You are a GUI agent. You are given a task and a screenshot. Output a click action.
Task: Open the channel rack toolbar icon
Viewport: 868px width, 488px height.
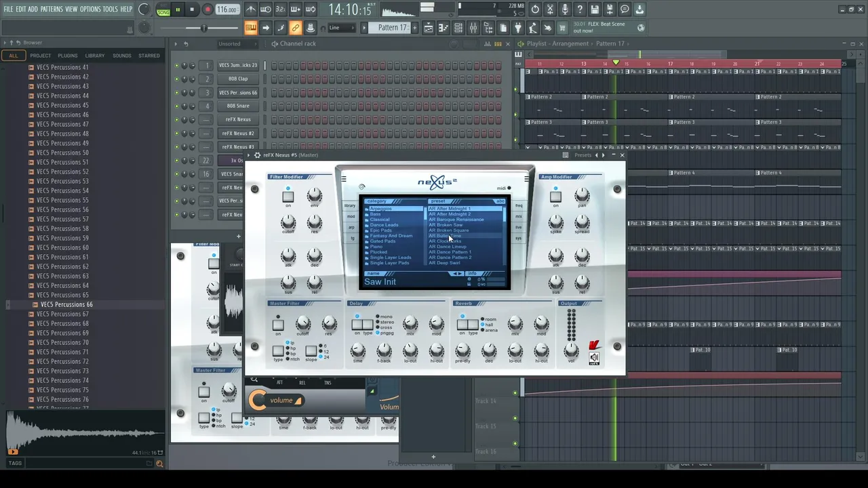pyautogui.click(x=458, y=28)
